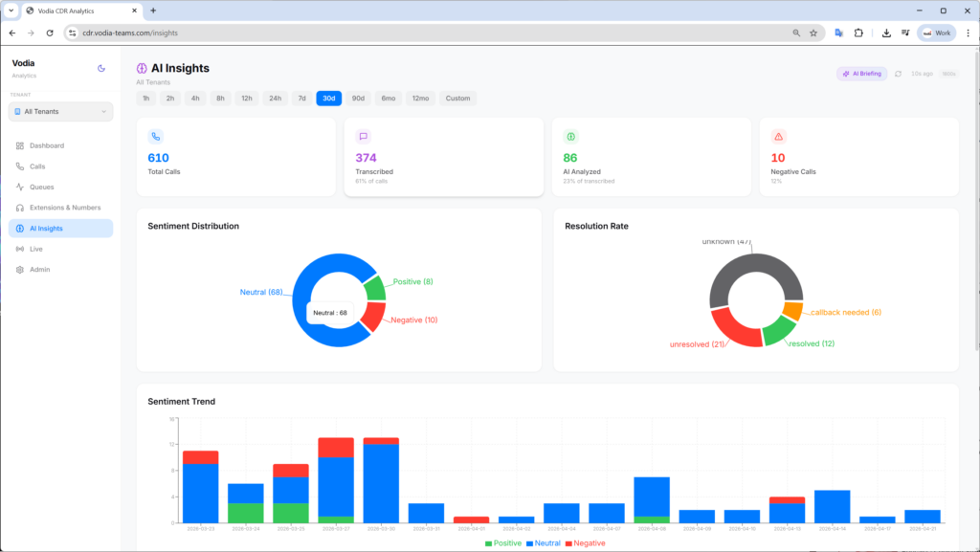Click the headset icon for Extensions

(20, 208)
